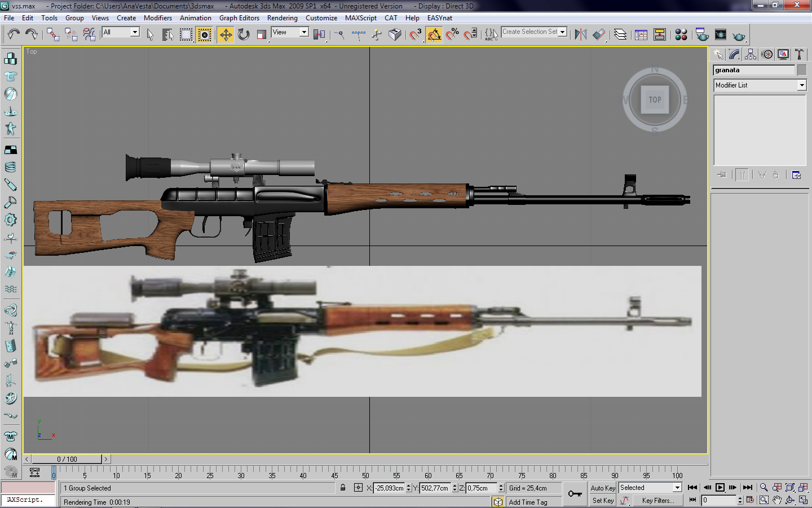Switch to the Hierarchy command panel tab

coord(751,54)
